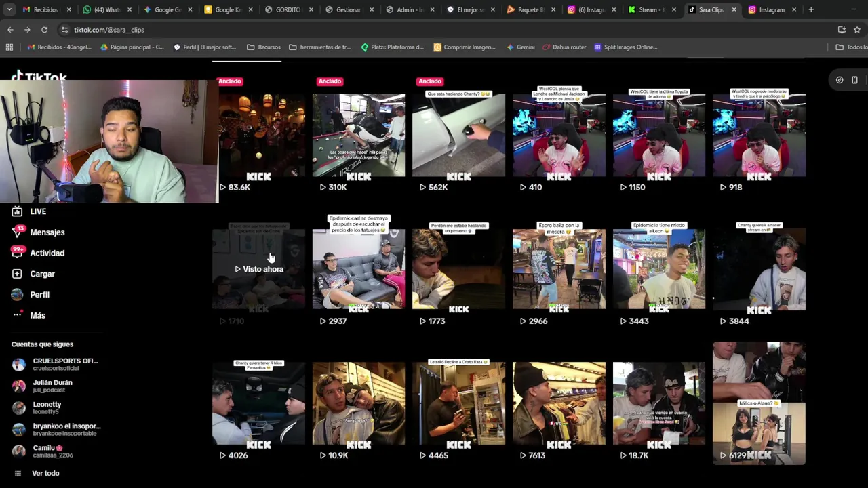Play video with 918 views

(x=759, y=135)
